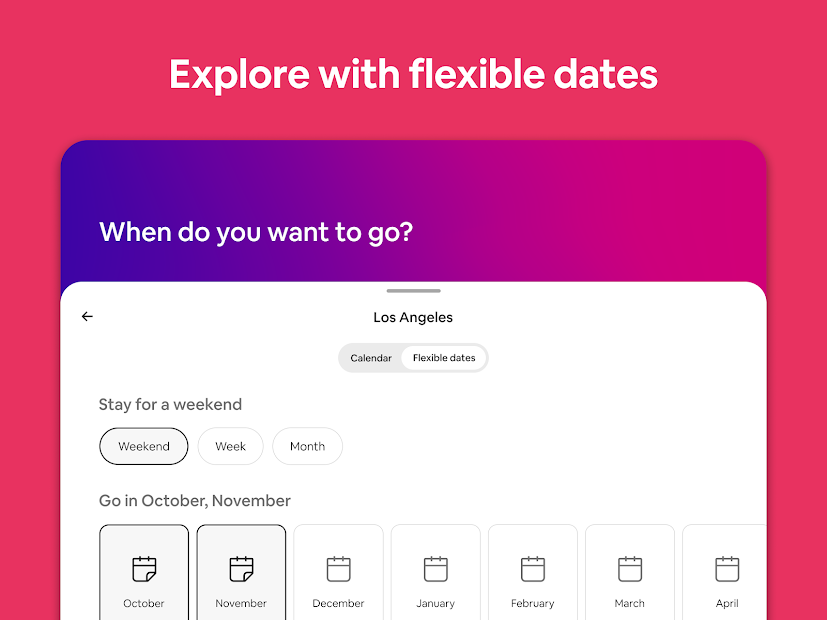
Task: Click the February calendar icon
Action: [x=532, y=568]
